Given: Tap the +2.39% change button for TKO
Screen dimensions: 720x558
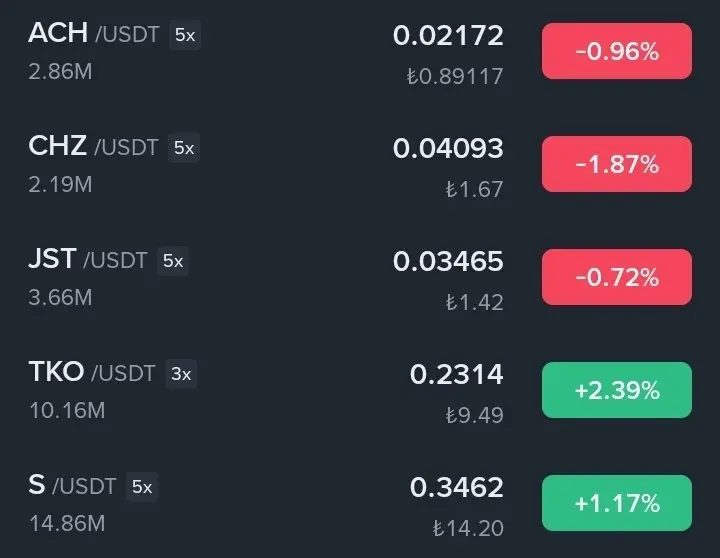Looking at the screenshot, I should pos(617,390).
